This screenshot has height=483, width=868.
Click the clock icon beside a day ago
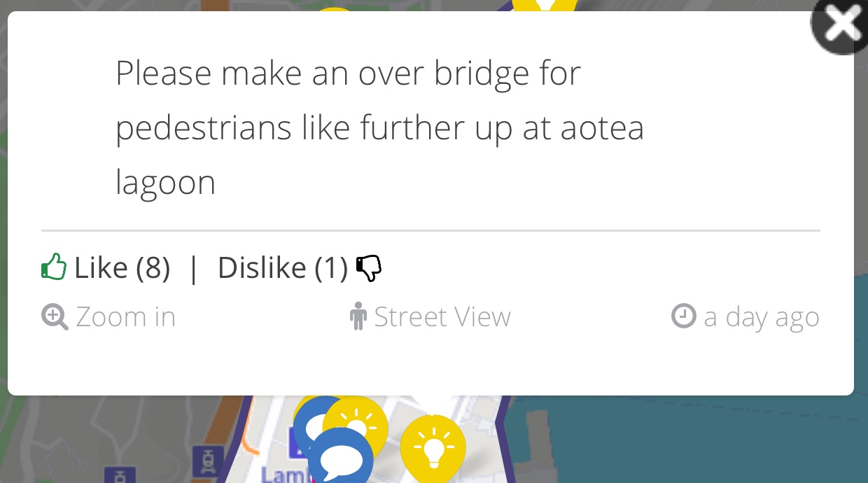click(684, 316)
